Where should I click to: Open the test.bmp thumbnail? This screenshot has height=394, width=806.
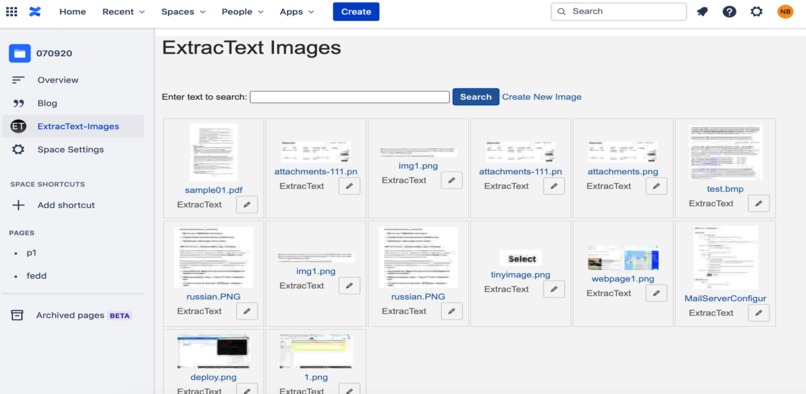pyautogui.click(x=725, y=153)
